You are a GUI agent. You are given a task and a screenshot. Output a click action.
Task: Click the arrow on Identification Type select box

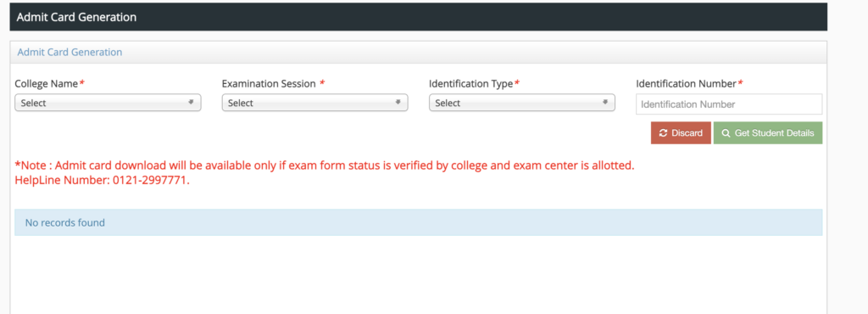(605, 103)
